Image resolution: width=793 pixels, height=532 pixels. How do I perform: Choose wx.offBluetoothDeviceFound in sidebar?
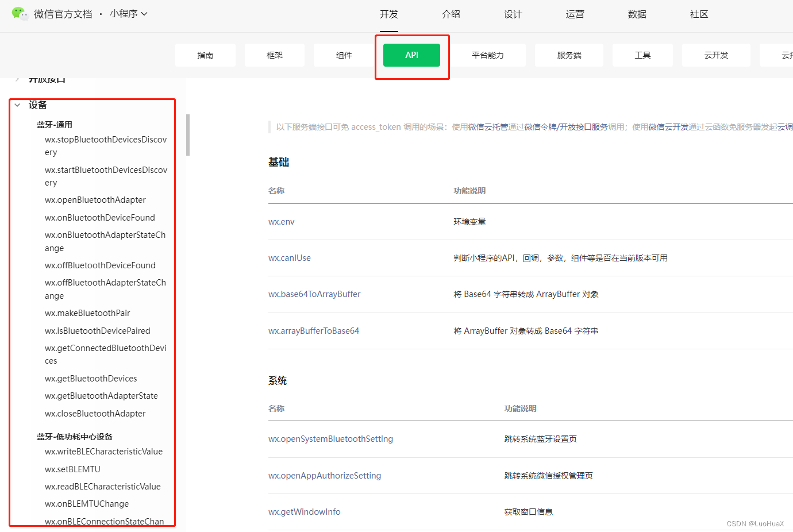[100, 265]
